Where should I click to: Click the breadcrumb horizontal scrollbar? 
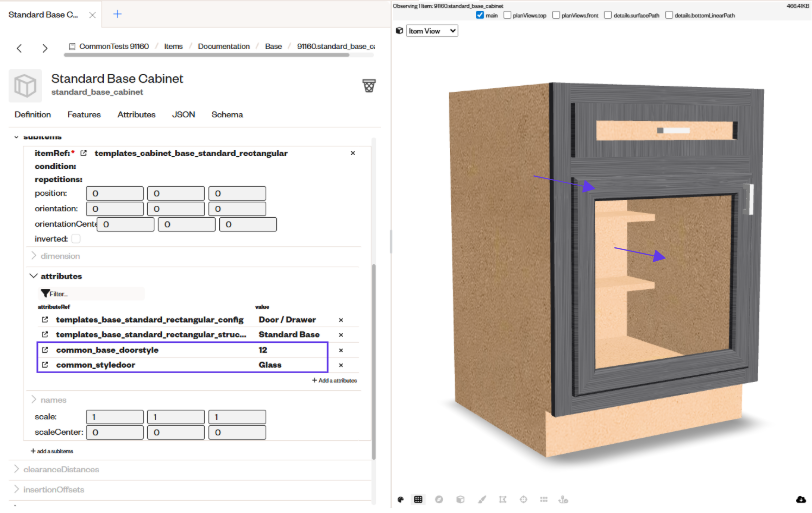[207, 54]
